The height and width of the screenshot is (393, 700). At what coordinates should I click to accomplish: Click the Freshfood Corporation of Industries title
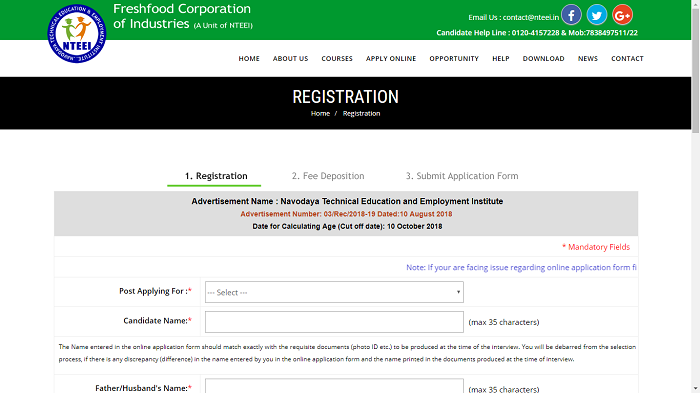point(183,16)
